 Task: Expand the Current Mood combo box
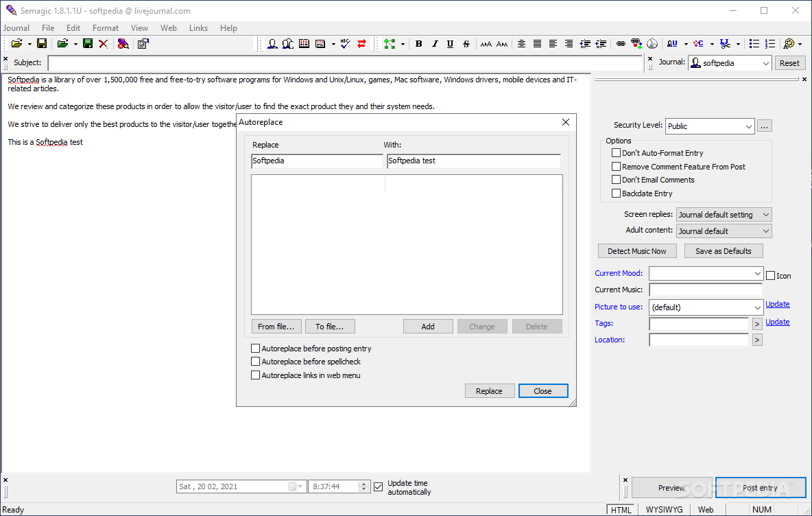click(757, 274)
